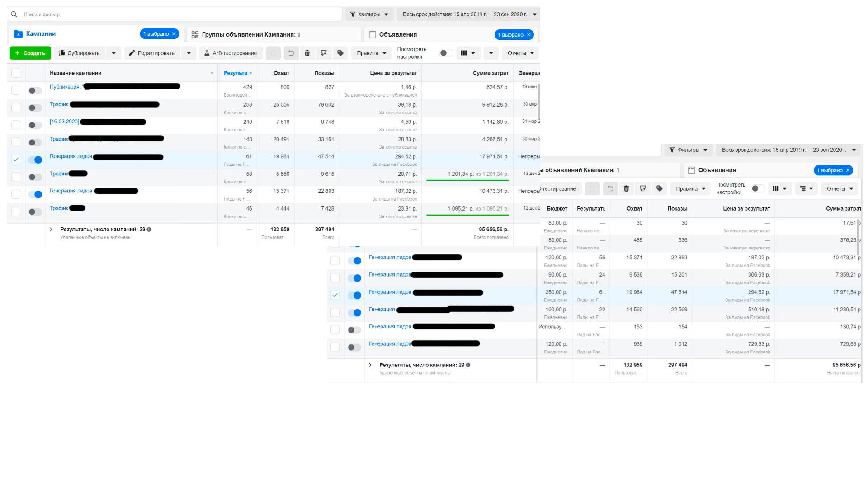Image resolution: width=868 pixels, height=488 pixels.
Task: Turn off the campaign with 56 results in upper table
Action: pos(35,194)
